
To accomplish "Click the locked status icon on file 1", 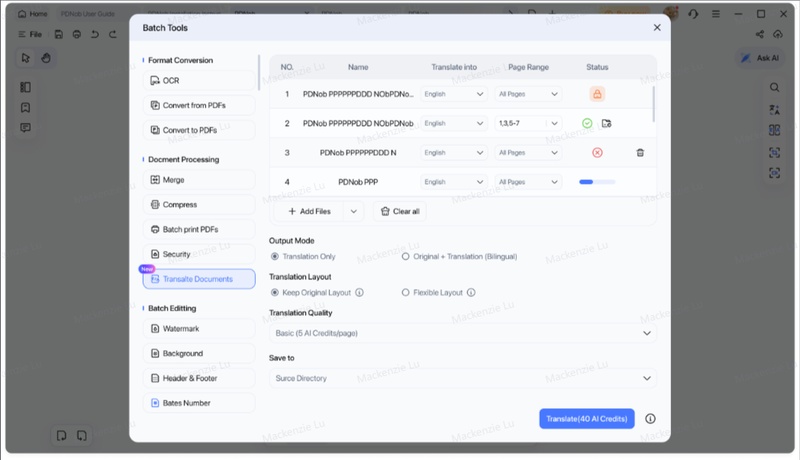I will (597, 94).
